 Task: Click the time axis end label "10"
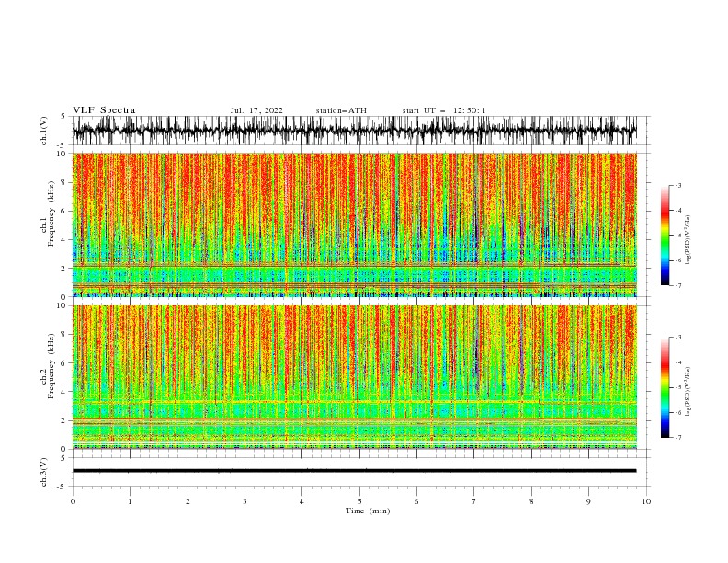[x=646, y=501]
